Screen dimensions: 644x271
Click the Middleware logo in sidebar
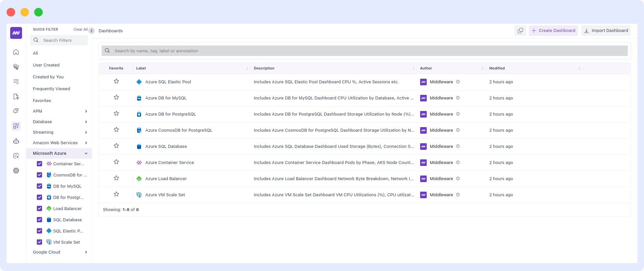tap(16, 33)
